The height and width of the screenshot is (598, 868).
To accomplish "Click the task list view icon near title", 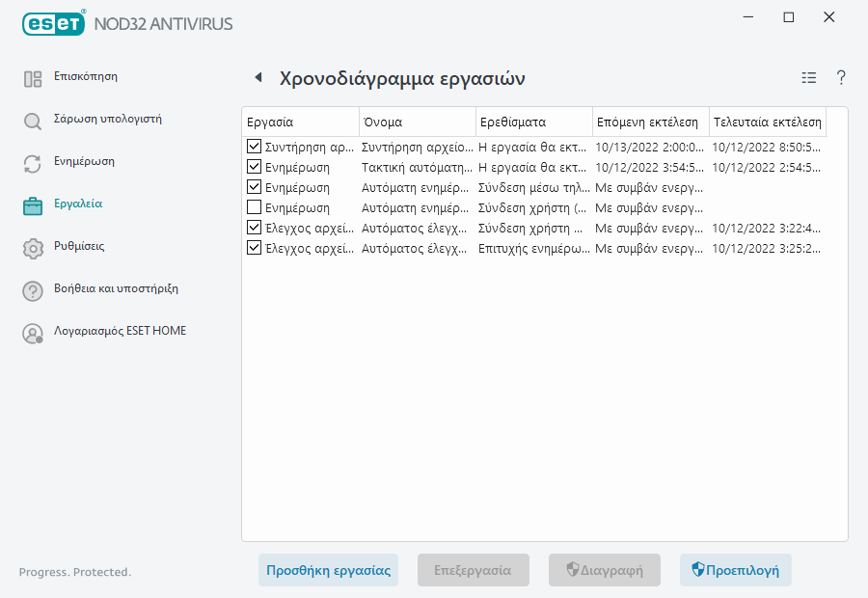I will tap(808, 77).
